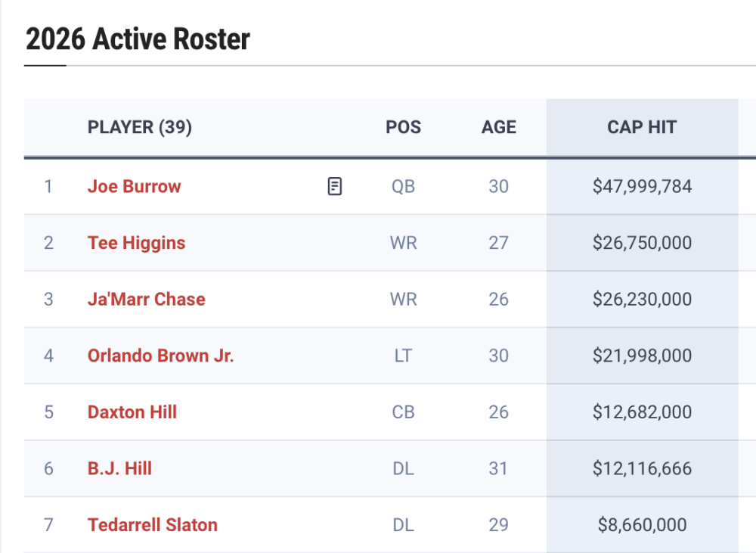View Tedarrell Slaton's profile
Screen dimensions: 756x553
coord(153,525)
